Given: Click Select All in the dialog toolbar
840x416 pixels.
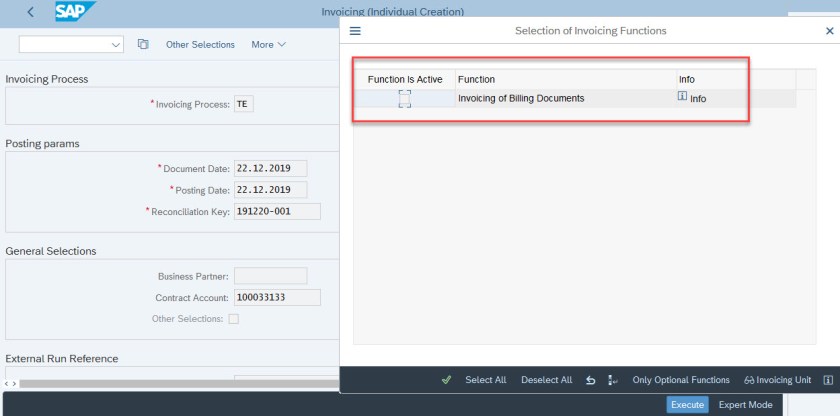Looking at the screenshot, I should click(486, 380).
